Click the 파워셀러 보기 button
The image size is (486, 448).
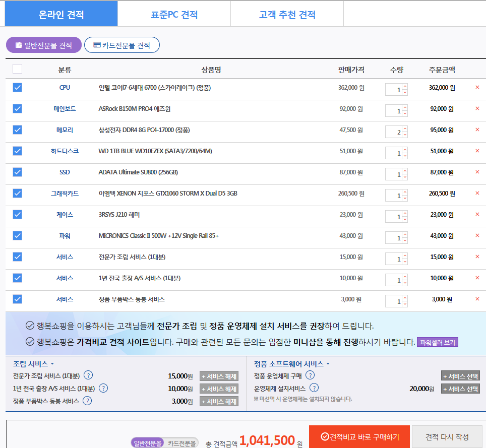[x=437, y=343]
